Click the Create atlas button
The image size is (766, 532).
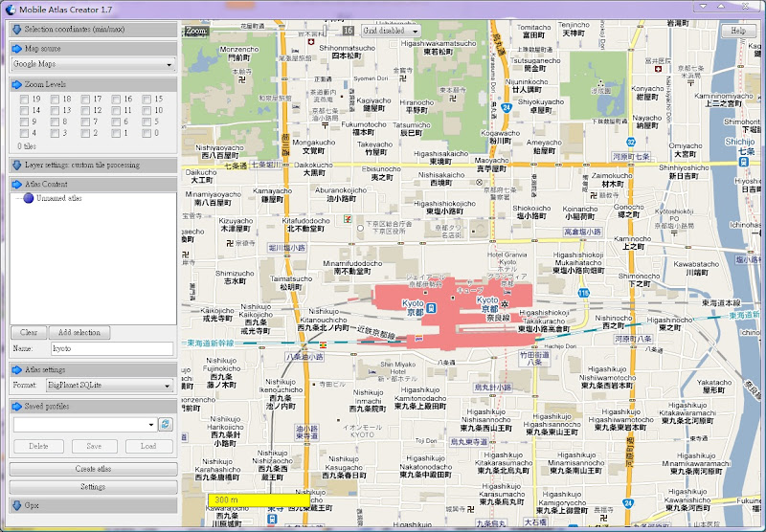(93, 469)
